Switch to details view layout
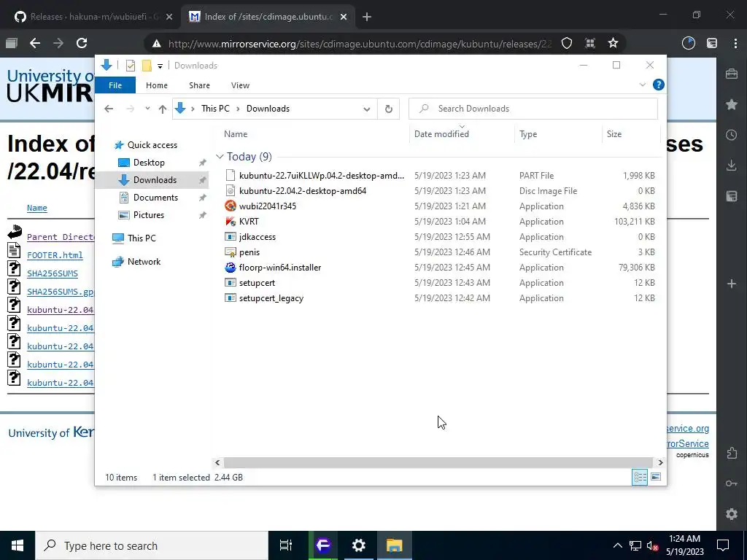The height and width of the screenshot is (560, 747). tap(640, 477)
